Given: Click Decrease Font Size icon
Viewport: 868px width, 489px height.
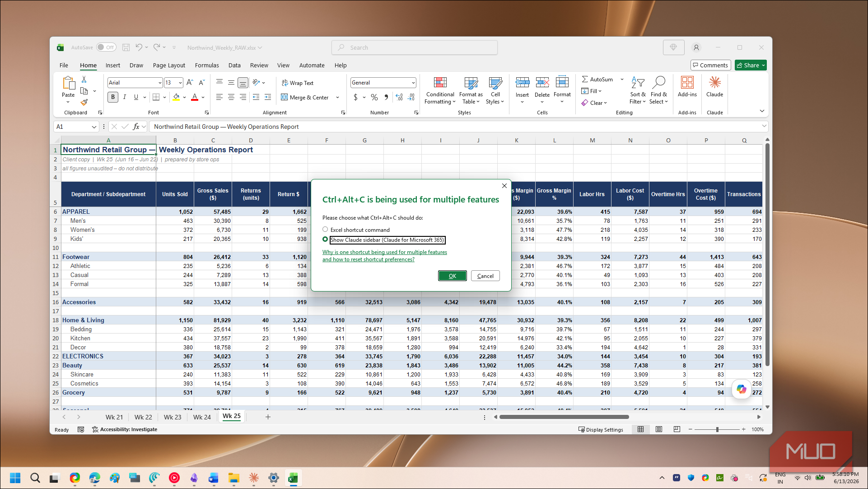Looking at the screenshot, I should [x=201, y=82].
